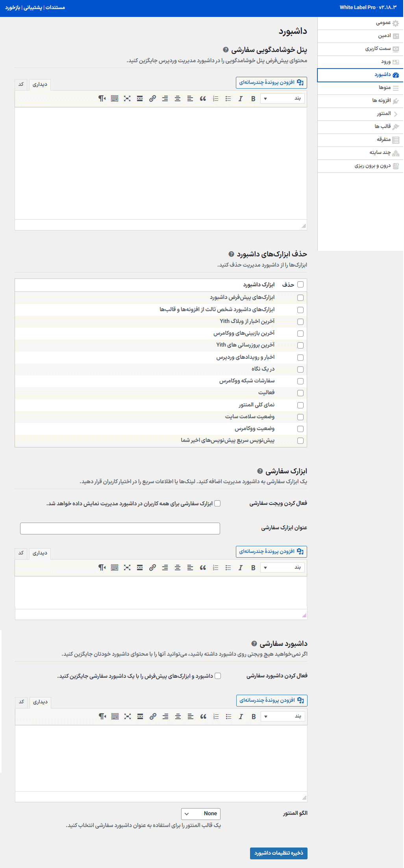The width and height of the screenshot is (404, 868).
Task: Open the Elementor template 'None' dropdown
Action: click(201, 814)
